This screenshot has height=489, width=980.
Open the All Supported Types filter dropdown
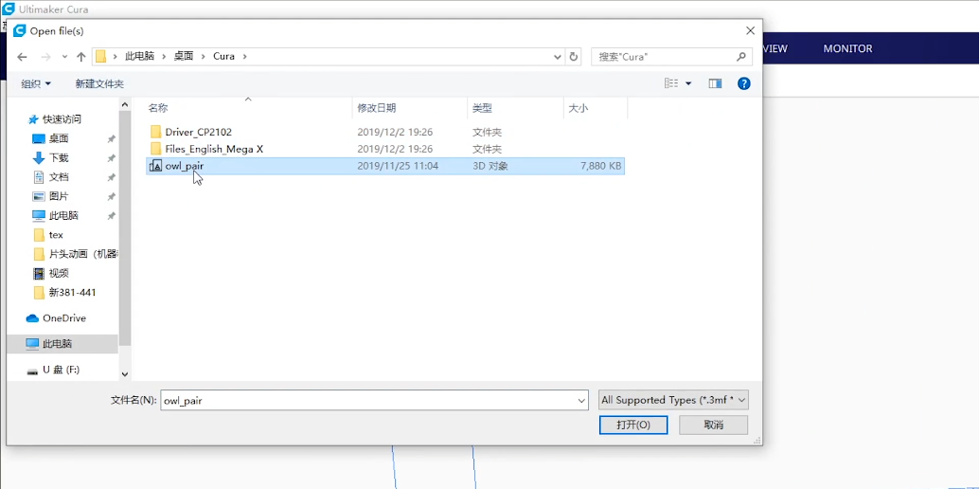(x=673, y=400)
